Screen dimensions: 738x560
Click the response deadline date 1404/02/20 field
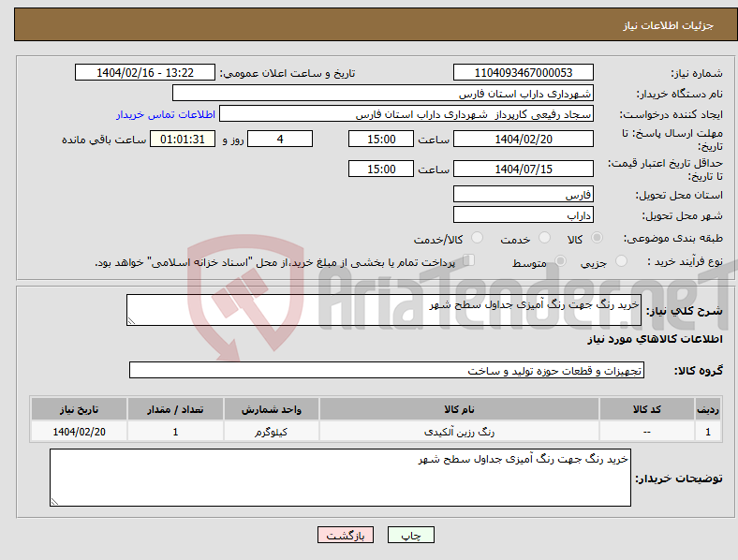[x=523, y=139]
